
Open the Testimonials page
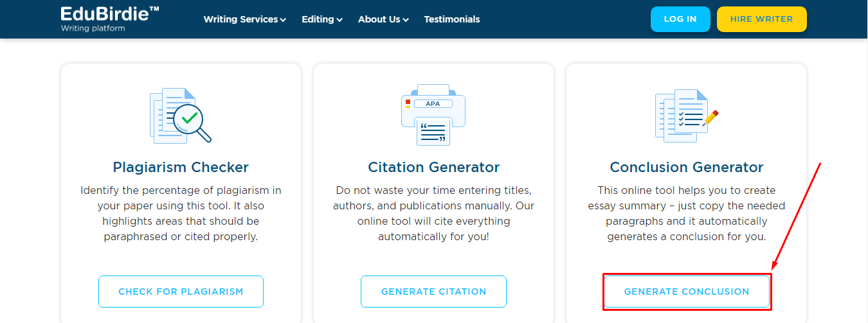(x=452, y=19)
